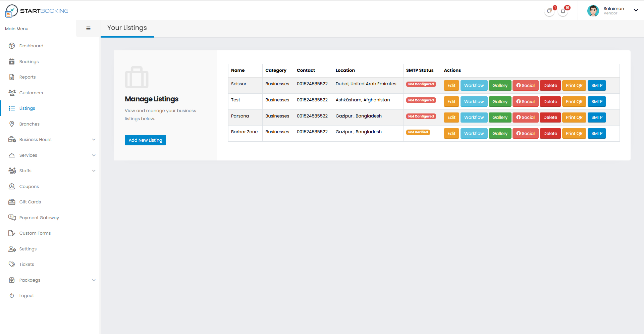Viewport: 644px width, 334px height.
Task: Click the Coupons icon in sidebar
Action: pos(12,187)
